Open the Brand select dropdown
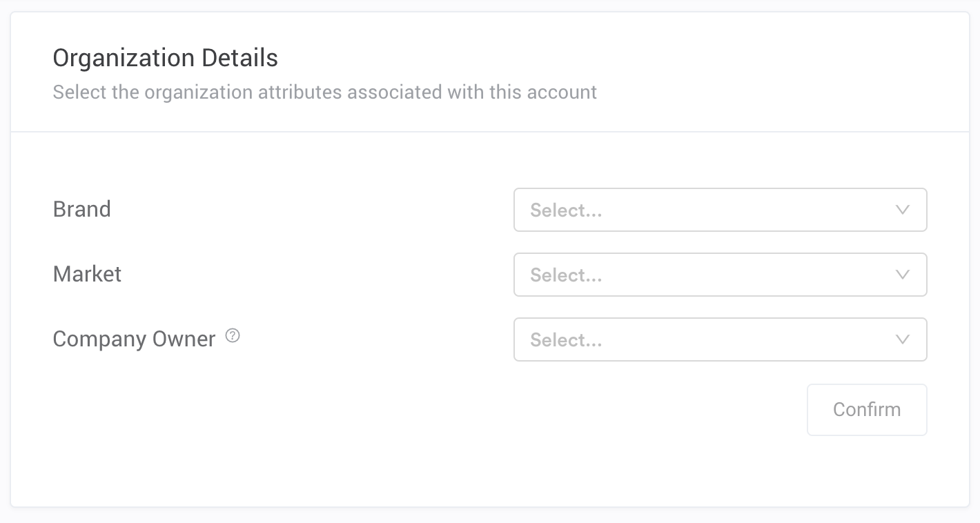The height and width of the screenshot is (523, 980). coord(720,210)
